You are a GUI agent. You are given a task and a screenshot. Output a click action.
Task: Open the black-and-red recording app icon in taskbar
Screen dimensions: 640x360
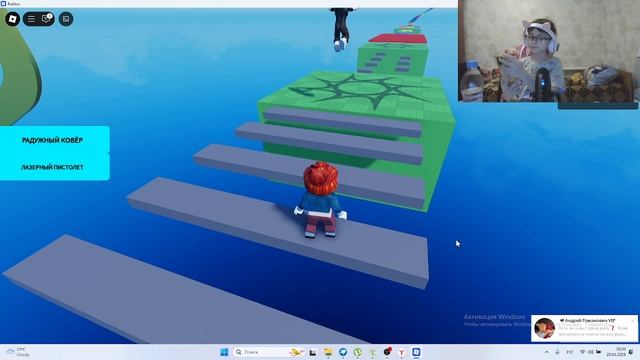387,351
